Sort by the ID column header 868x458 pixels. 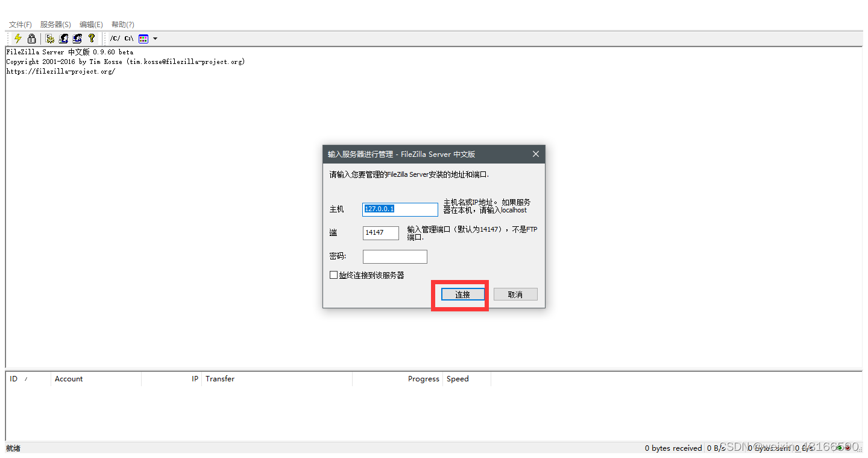(28, 379)
